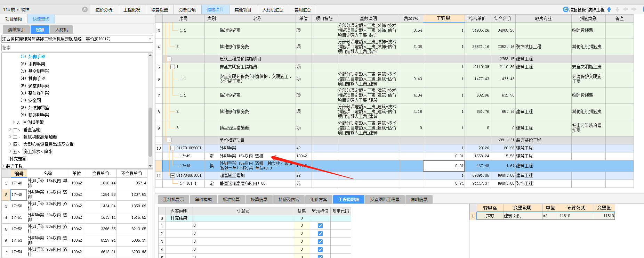Open the 费用汇总 tab
Image resolution: width=644 pixels, height=258 pixels.
(303, 10)
